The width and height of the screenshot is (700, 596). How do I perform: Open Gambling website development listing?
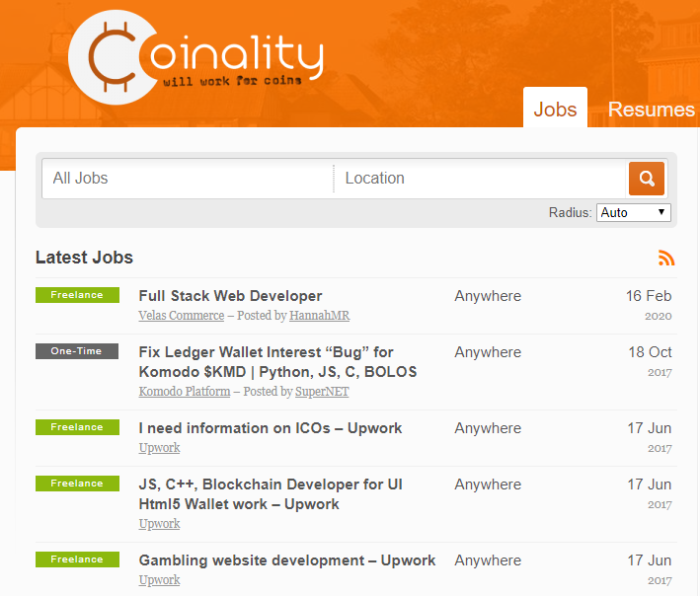pos(287,560)
